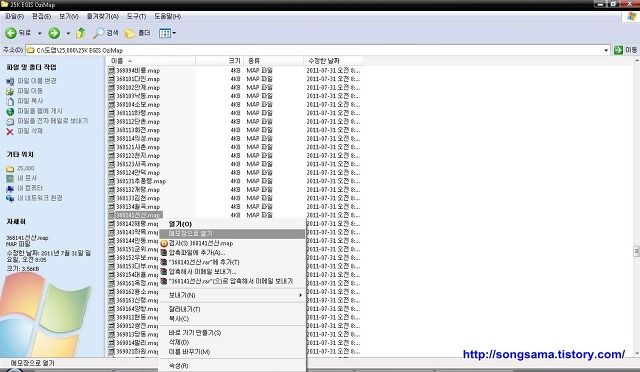Choose 바로 가기 만들기(S) entry
Viewport: 640px width, 372px height.
point(232,333)
